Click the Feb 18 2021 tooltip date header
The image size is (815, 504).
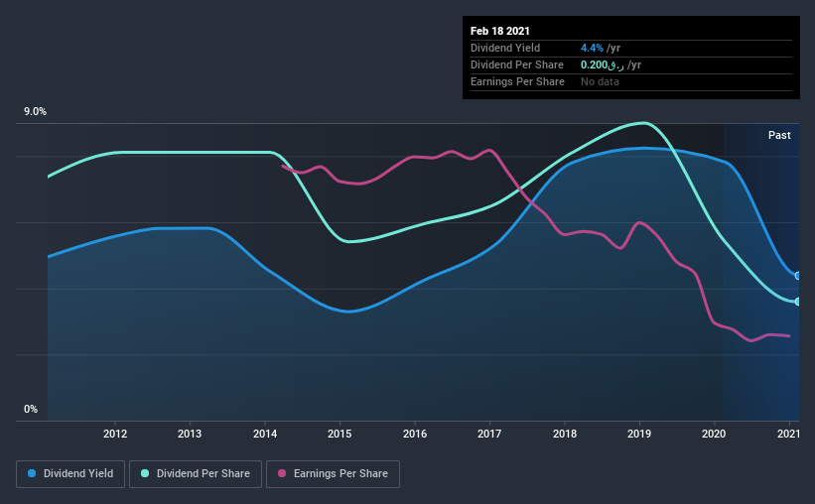pos(500,31)
